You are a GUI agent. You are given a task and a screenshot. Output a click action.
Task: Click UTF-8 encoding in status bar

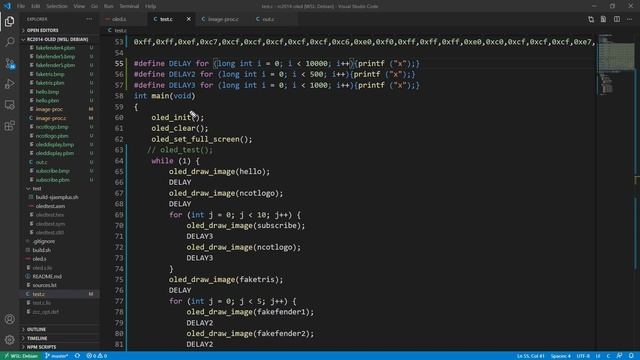583,356
